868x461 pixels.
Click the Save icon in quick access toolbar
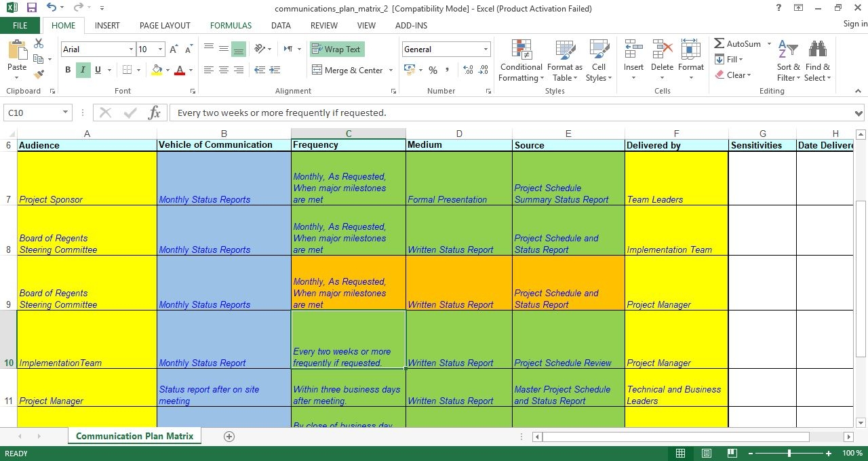point(31,8)
